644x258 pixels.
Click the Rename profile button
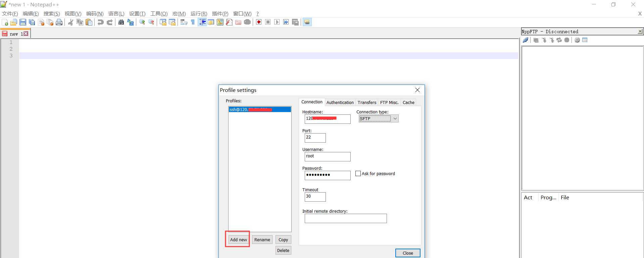[x=262, y=240]
